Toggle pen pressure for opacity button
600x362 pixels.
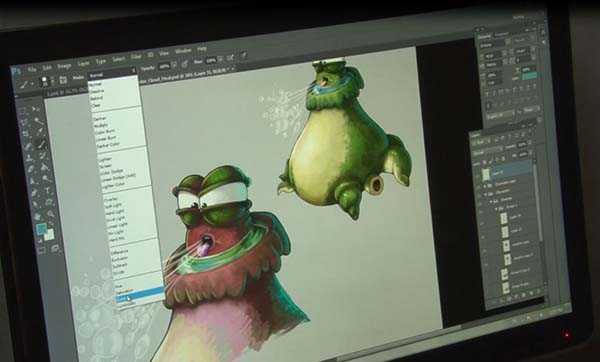point(185,64)
